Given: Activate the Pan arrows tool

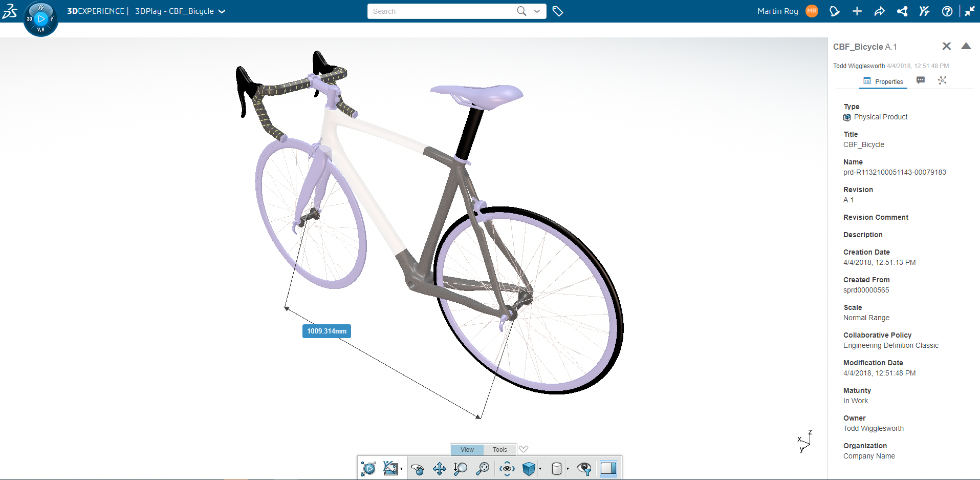Looking at the screenshot, I should pos(439,469).
